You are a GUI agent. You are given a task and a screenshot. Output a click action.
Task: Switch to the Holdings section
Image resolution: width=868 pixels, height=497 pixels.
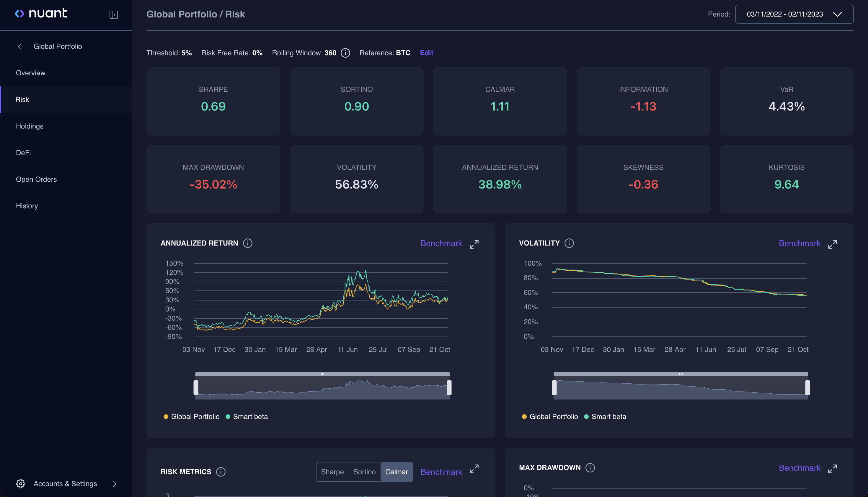pos(30,126)
